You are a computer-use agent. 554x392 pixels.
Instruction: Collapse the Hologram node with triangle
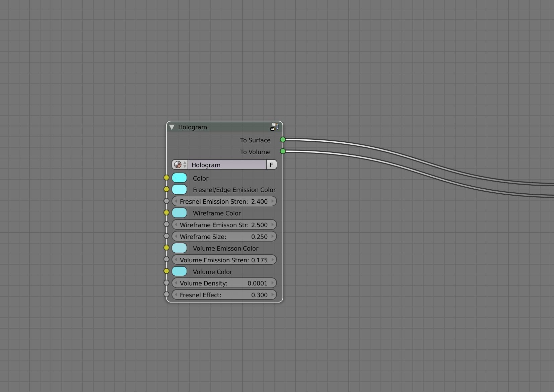[172, 127]
